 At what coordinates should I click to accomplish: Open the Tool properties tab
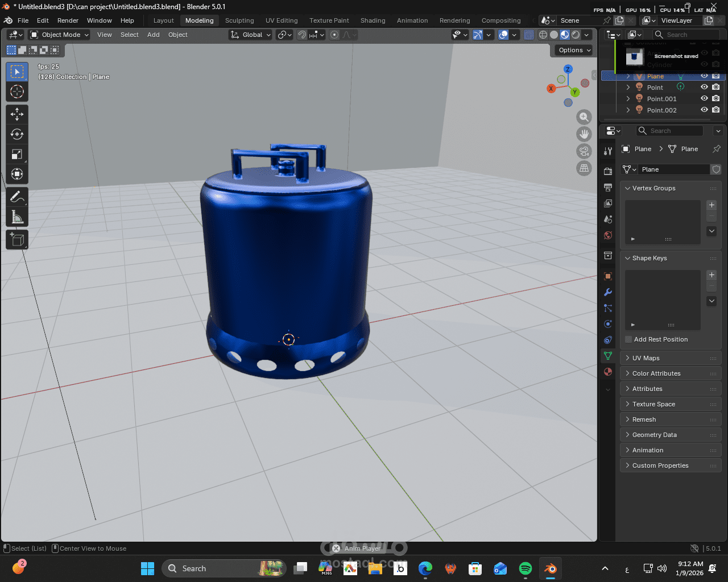(608, 151)
